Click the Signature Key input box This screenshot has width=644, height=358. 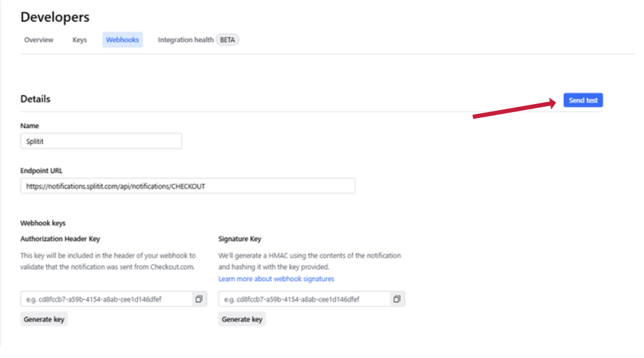304,299
